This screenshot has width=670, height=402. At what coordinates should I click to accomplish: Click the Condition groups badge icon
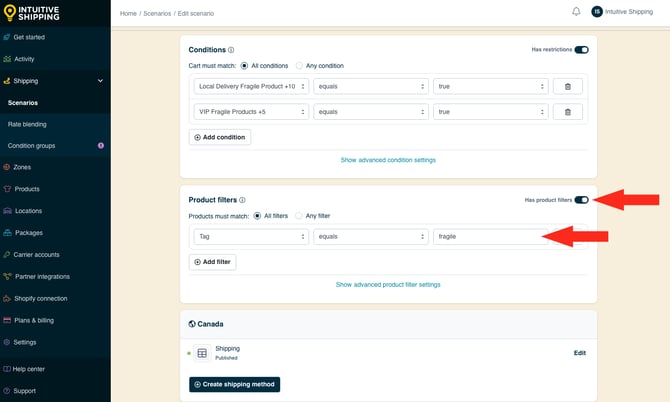pyautogui.click(x=101, y=146)
